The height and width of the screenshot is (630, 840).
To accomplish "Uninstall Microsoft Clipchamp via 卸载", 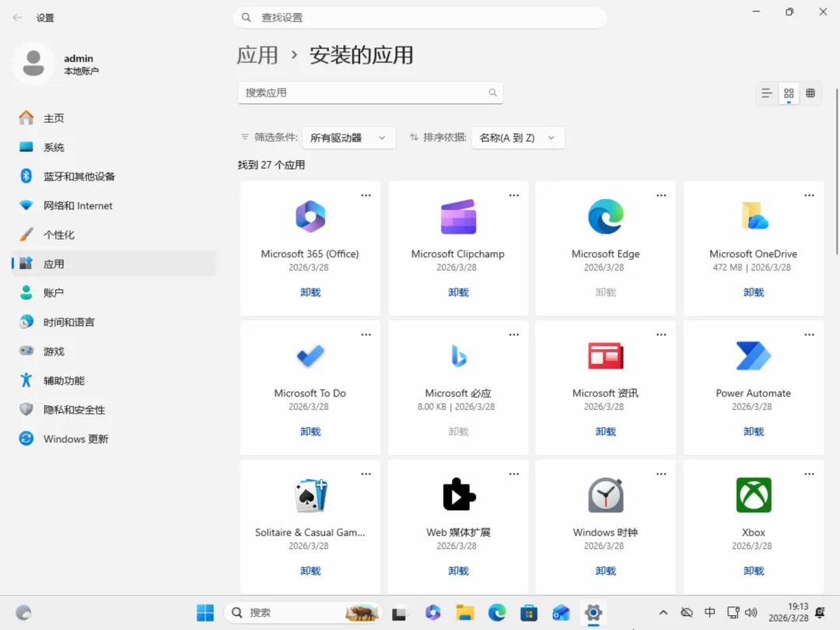I will [458, 292].
